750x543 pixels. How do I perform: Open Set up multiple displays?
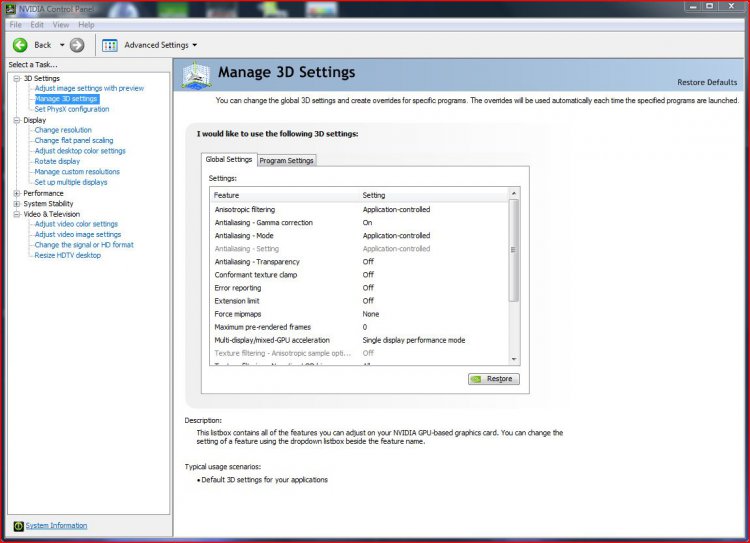[x=71, y=182]
